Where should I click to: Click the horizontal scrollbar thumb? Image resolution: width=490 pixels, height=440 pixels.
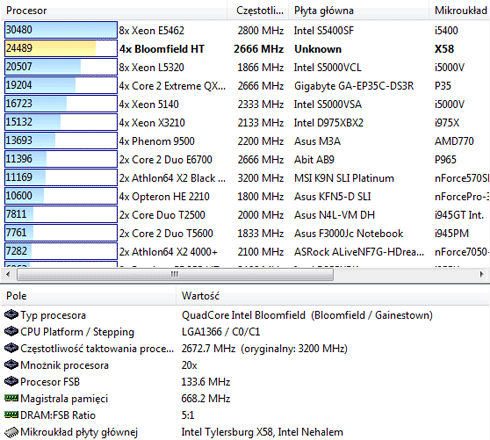175,274
